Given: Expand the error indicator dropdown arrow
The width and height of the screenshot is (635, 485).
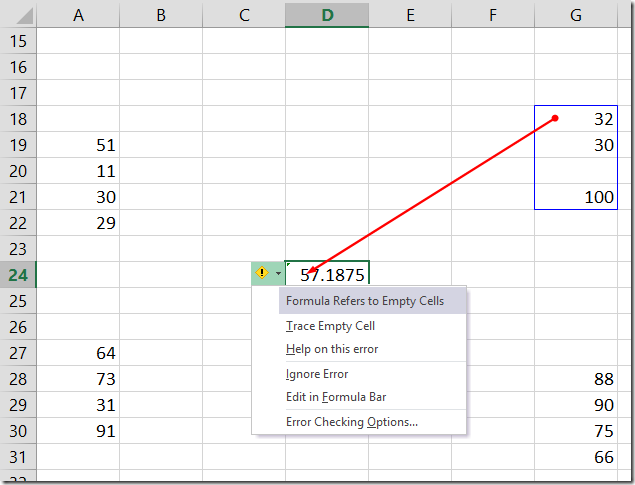Looking at the screenshot, I should pos(277,273).
